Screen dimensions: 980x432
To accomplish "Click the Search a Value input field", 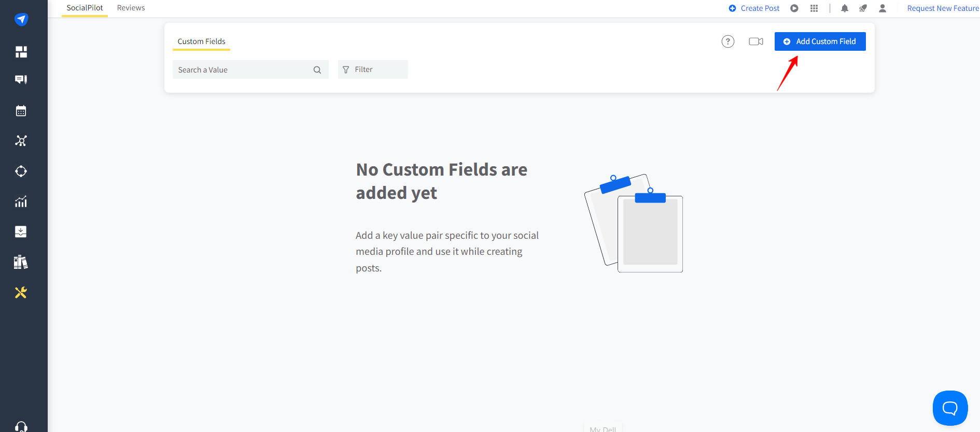I will 244,70.
